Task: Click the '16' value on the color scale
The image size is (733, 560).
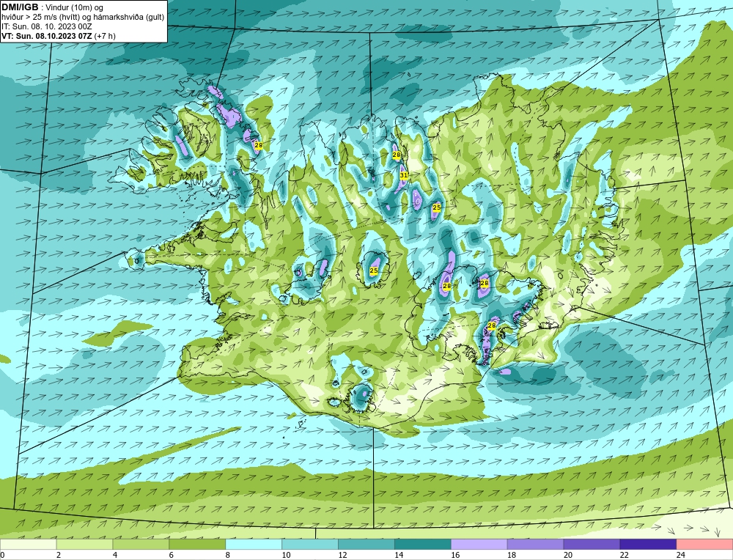Action: coord(455,556)
